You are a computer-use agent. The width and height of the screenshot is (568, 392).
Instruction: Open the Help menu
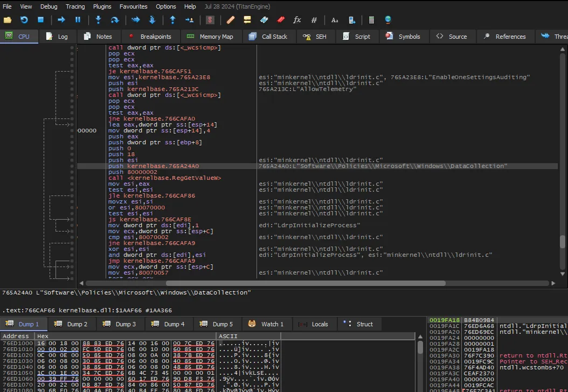pos(190,6)
